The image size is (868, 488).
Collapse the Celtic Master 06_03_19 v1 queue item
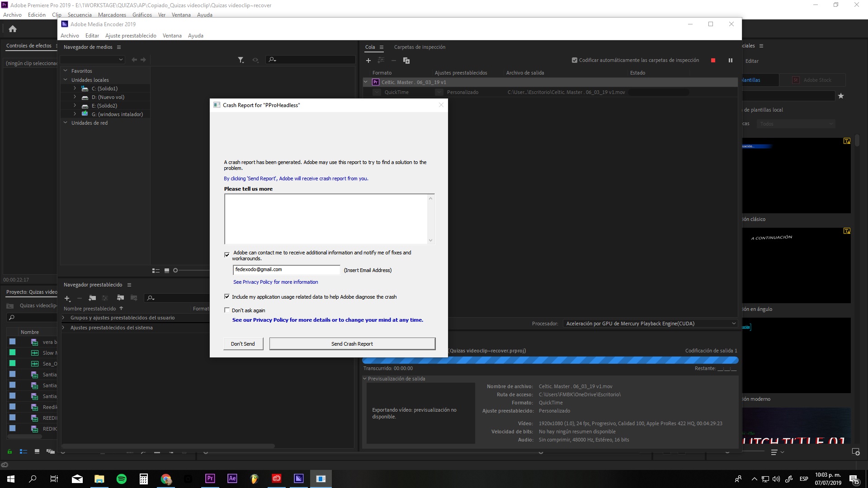(x=366, y=82)
